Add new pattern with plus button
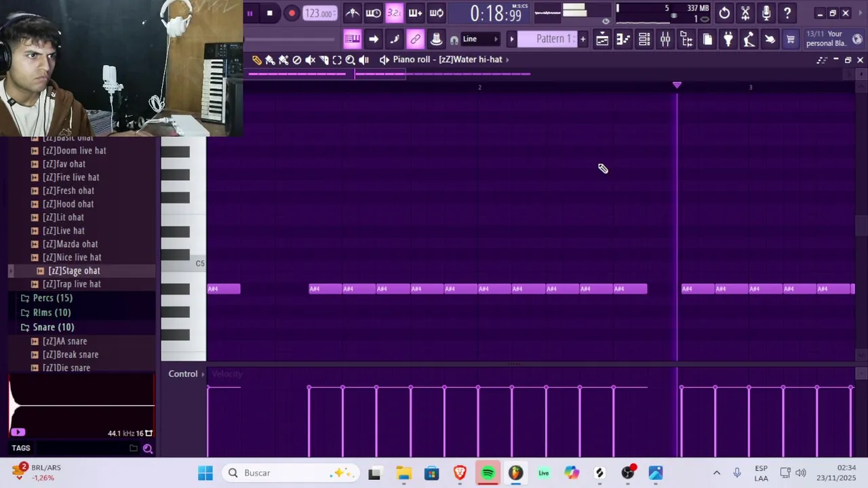The width and height of the screenshot is (868, 488). 583,39
